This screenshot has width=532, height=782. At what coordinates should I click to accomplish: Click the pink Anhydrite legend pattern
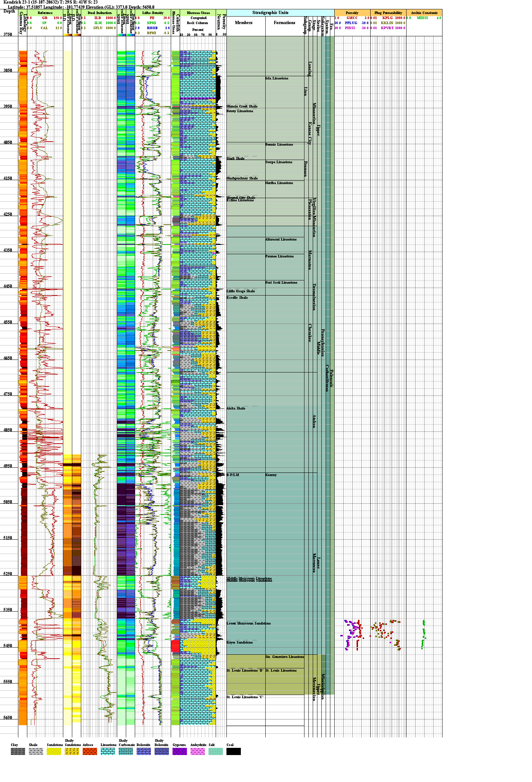[x=198, y=751]
